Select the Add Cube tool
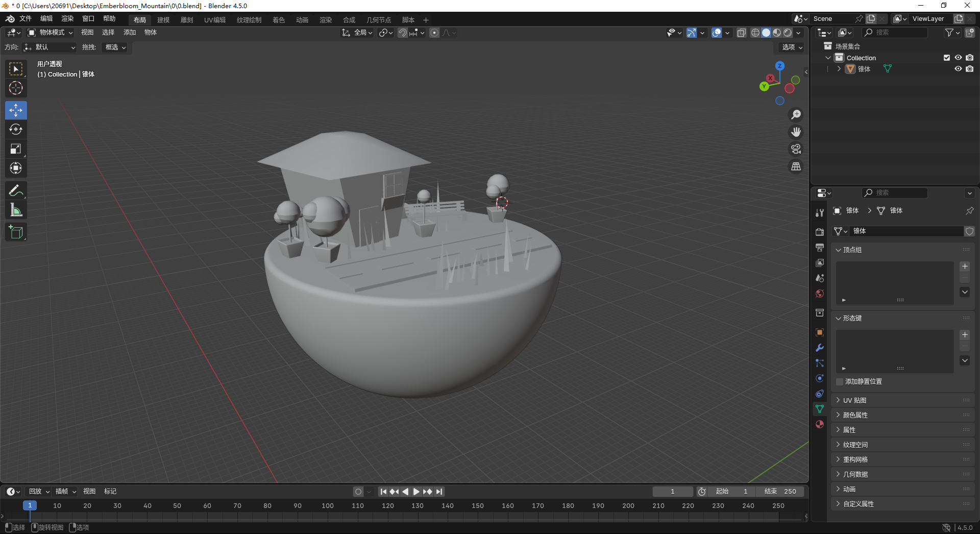Viewport: 980px width, 534px height. click(16, 232)
